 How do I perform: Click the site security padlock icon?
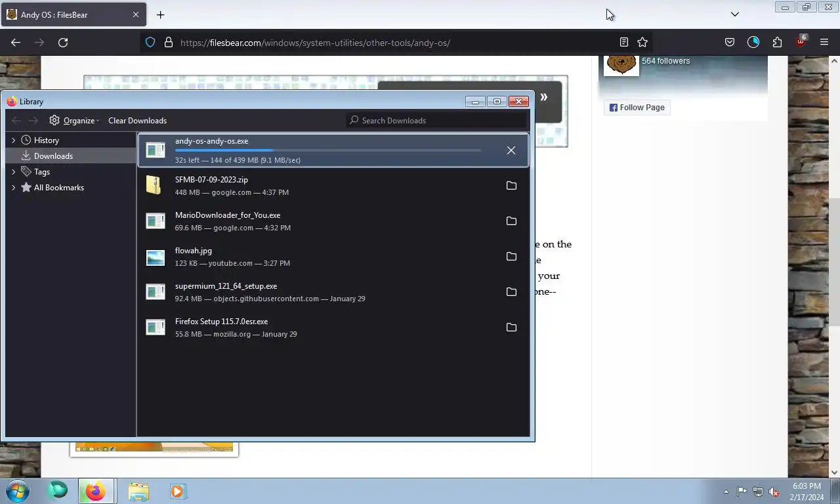click(x=169, y=43)
